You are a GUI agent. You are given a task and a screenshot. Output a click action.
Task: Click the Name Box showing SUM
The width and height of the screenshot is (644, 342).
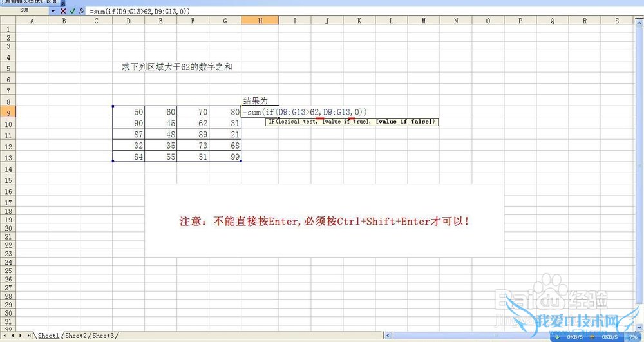pos(24,11)
